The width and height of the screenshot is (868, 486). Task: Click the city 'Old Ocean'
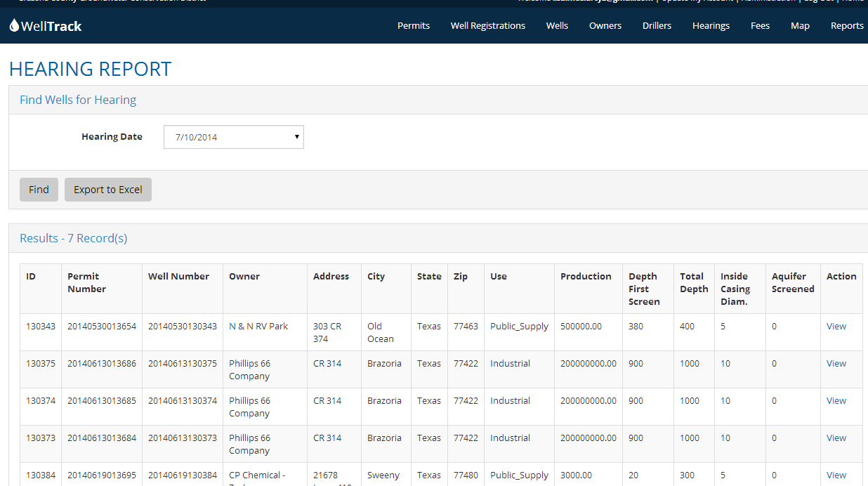pos(381,332)
